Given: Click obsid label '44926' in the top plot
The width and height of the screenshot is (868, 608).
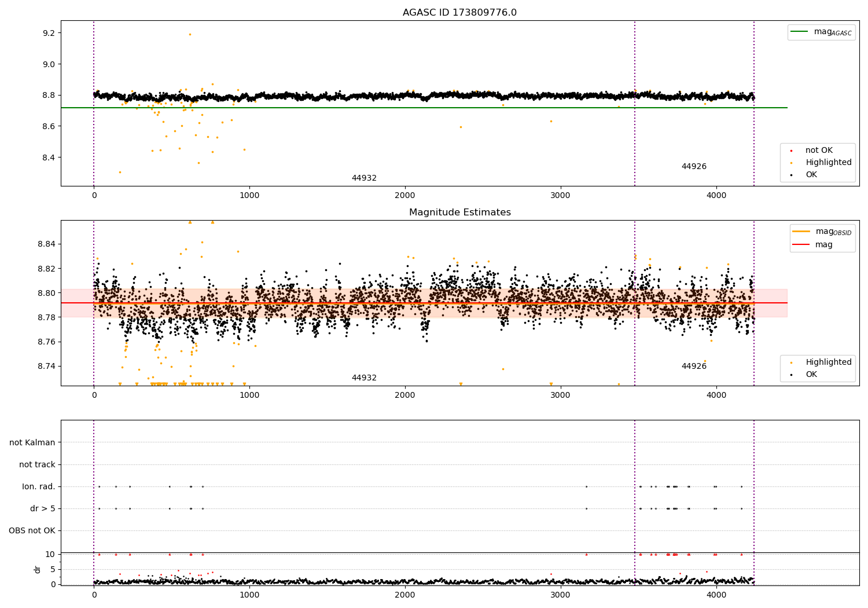Looking at the screenshot, I should coord(694,167).
